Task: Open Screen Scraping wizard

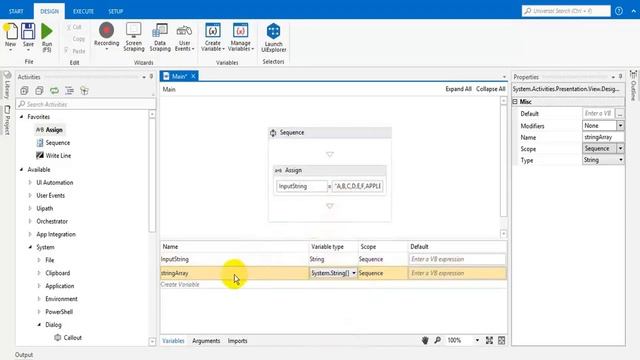Action: click(134, 37)
